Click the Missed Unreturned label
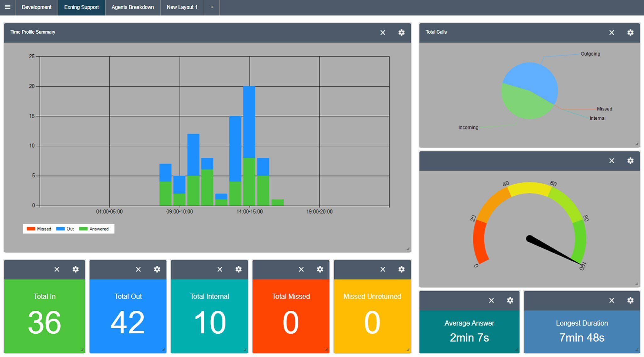Viewport: 644px width, 357px height. click(x=372, y=296)
